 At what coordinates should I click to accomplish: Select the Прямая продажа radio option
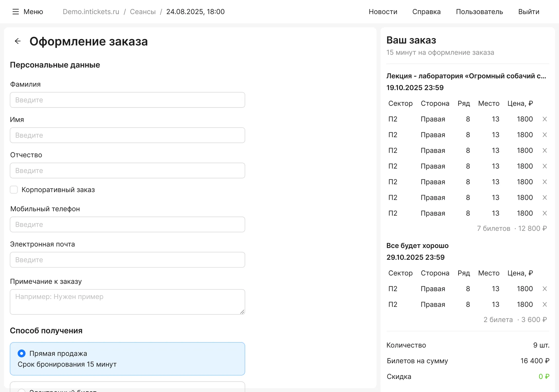point(22,353)
